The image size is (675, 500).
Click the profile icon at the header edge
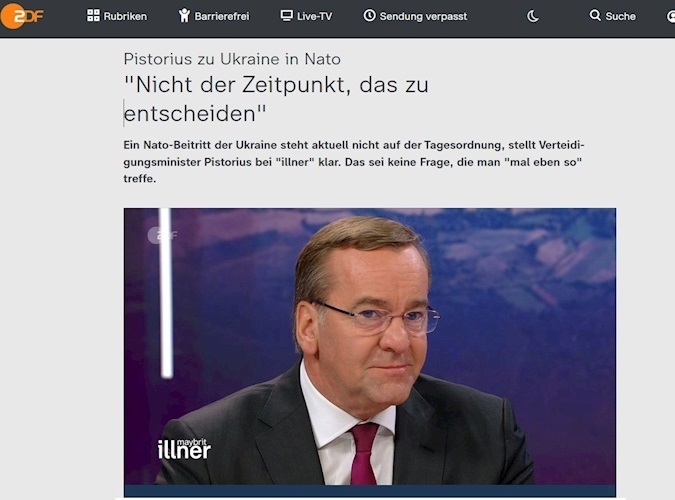(x=670, y=16)
